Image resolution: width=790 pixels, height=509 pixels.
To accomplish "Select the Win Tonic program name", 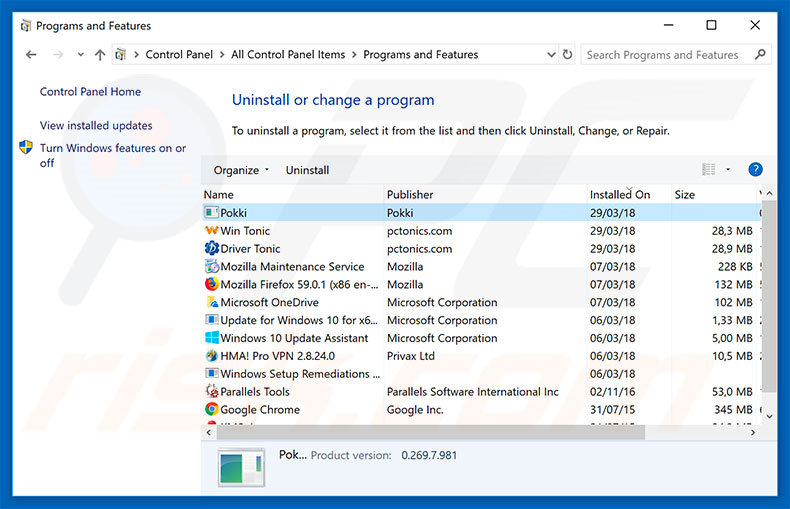I will [x=245, y=231].
